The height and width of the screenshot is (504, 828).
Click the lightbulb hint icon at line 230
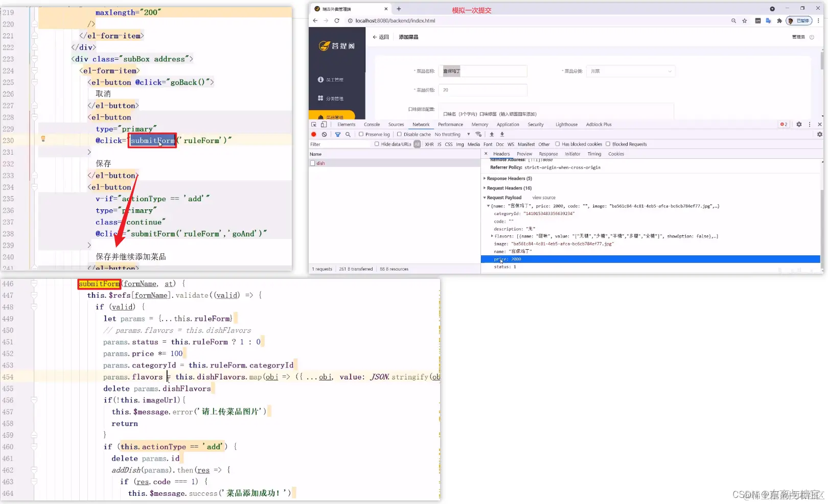[x=43, y=139]
